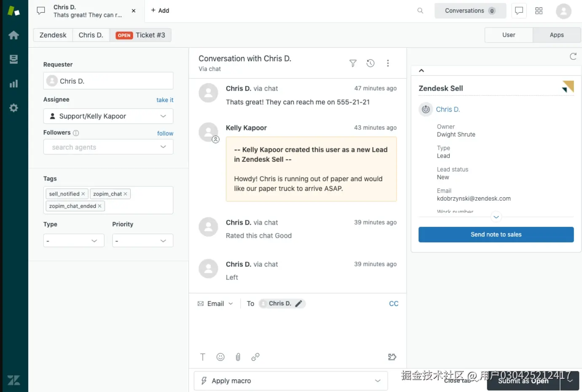Click Chris D. avatar on phone number message
The height and width of the screenshot is (392, 582).
coord(208,93)
